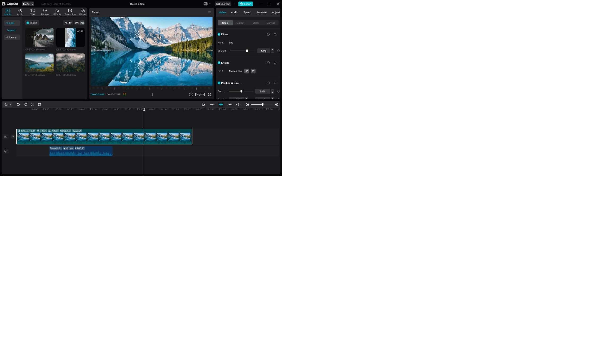Click the Zoom 50% value field
Image resolution: width=598 pixels, height=364 pixels.
263,91
